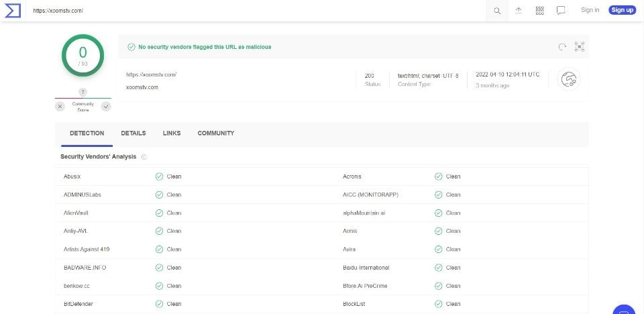Image resolution: width=644 pixels, height=314 pixels.
Task: Click the '3 months ago' text
Action: [x=492, y=85]
